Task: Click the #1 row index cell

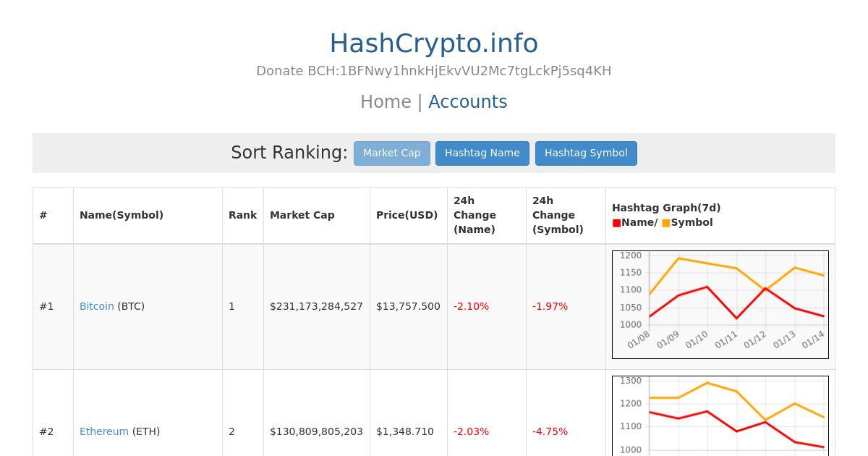Action: (x=53, y=307)
